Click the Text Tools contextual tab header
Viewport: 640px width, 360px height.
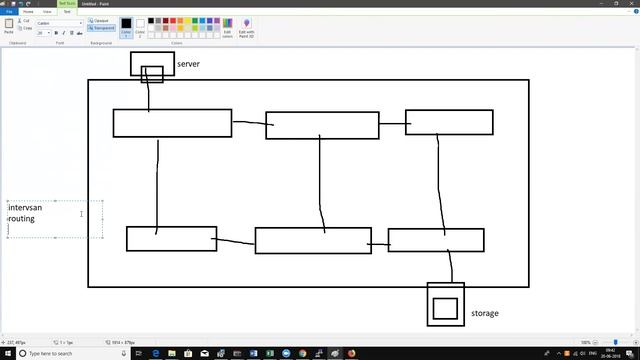tap(67, 3)
